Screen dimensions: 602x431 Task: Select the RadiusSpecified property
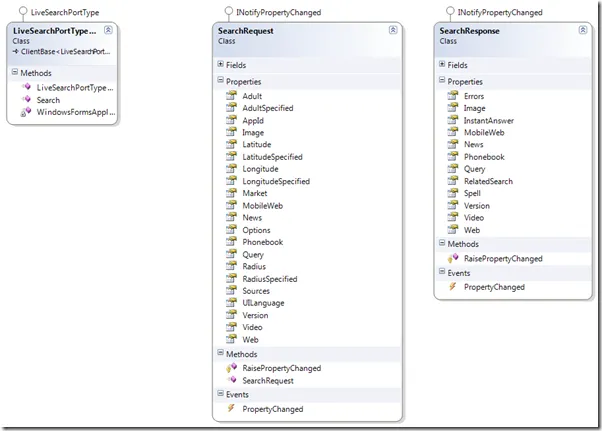click(270, 279)
